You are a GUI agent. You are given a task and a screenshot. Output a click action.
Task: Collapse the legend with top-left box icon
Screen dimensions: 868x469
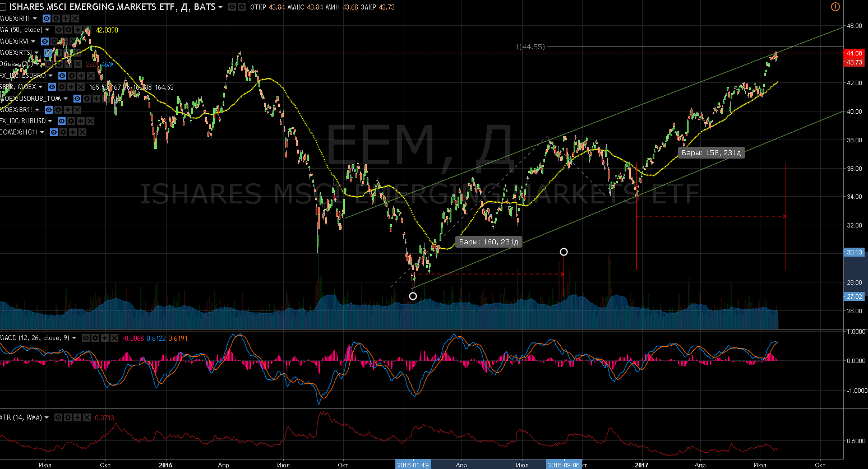pyautogui.click(x=3, y=7)
